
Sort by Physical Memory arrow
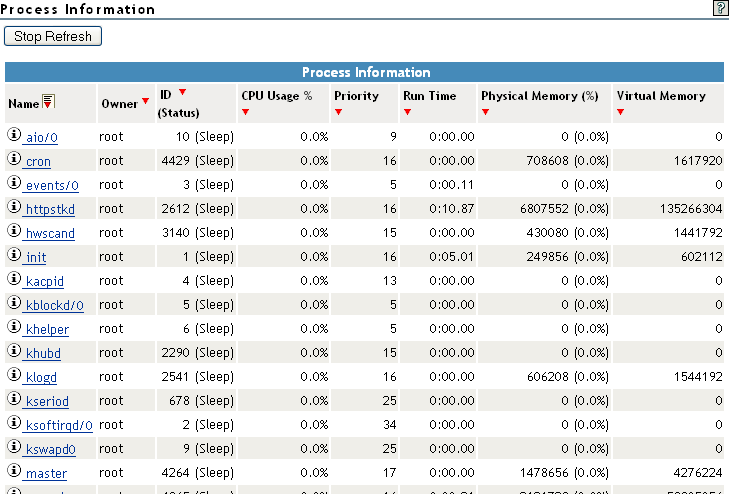[x=485, y=112]
